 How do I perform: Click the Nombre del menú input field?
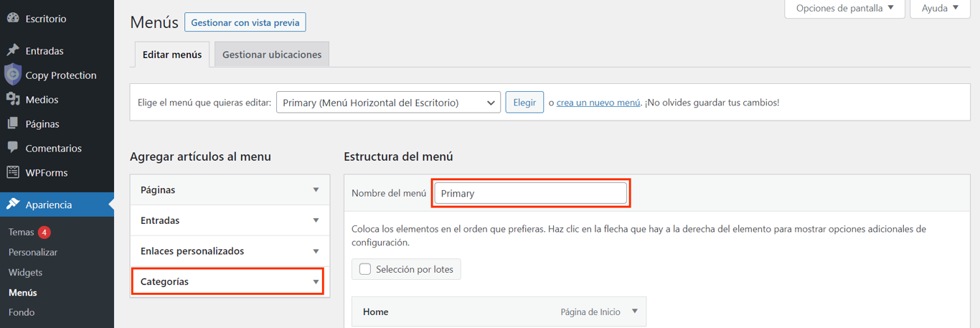point(531,193)
